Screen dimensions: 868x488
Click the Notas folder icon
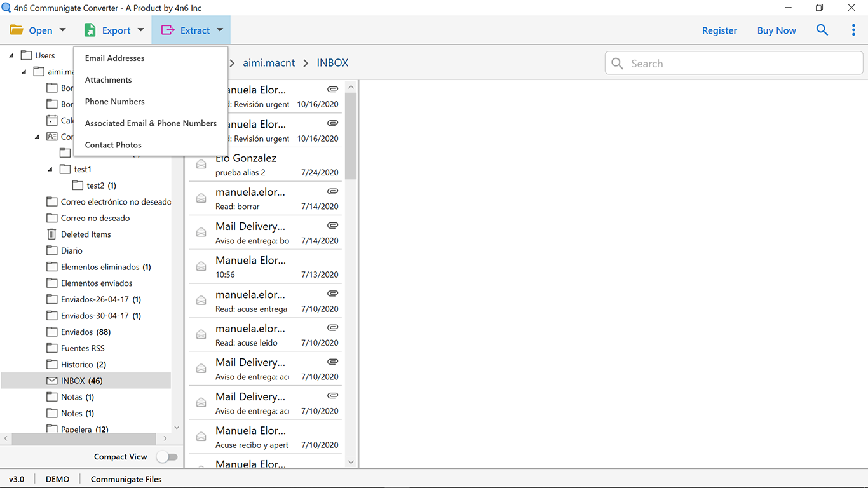point(52,397)
